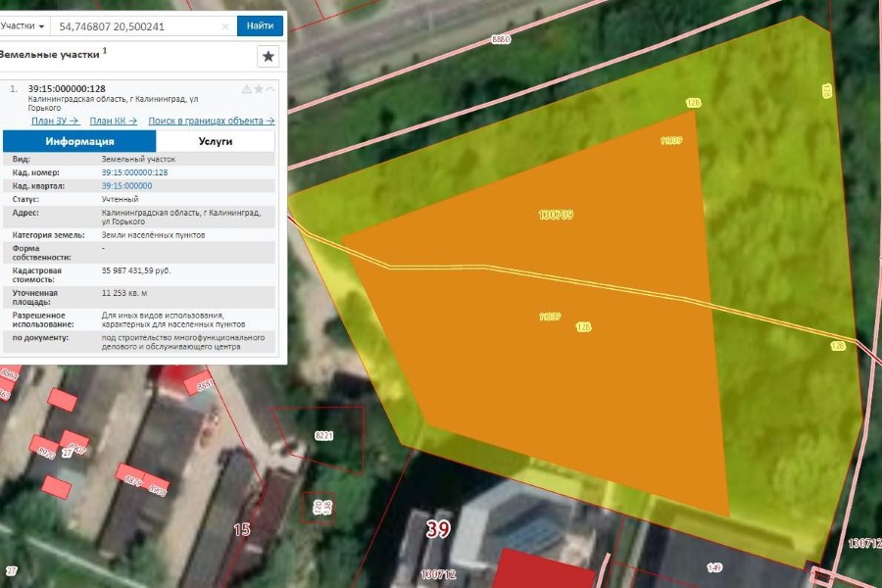Click the favorites star button
This screenshot has width=882, height=588.
[x=268, y=57]
